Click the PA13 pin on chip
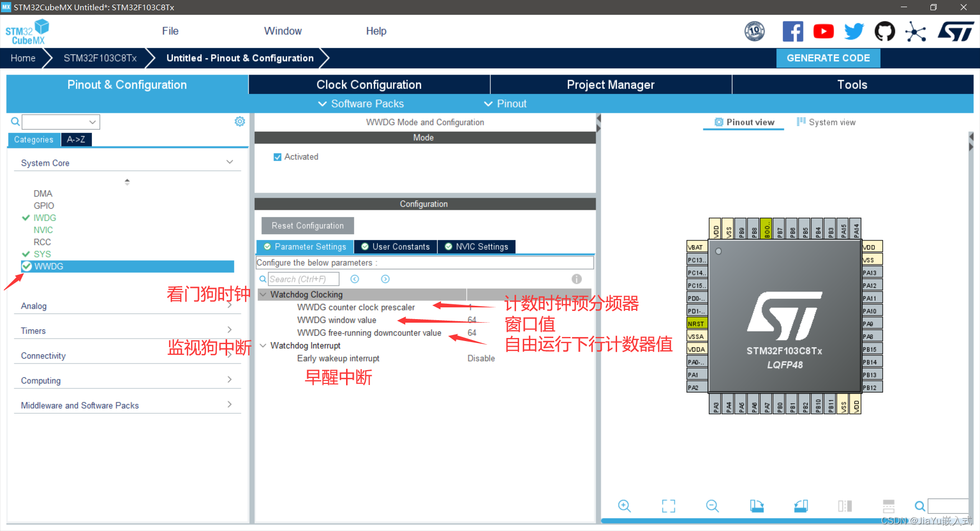The image size is (980, 531). coord(872,273)
